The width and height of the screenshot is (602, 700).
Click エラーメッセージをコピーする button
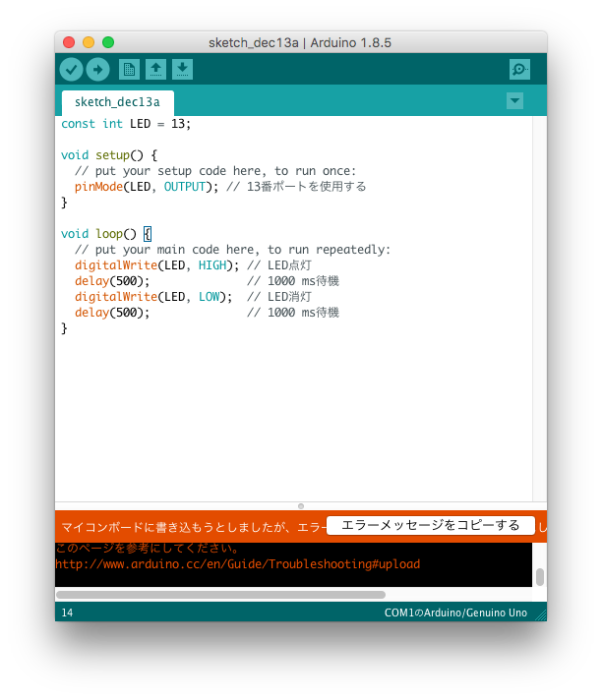pos(431,525)
